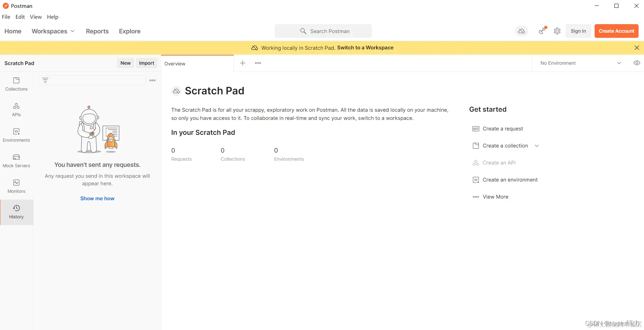The image size is (644, 330).
Task: Open the APIs sidebar panel
Action: (x=16, y=110)
